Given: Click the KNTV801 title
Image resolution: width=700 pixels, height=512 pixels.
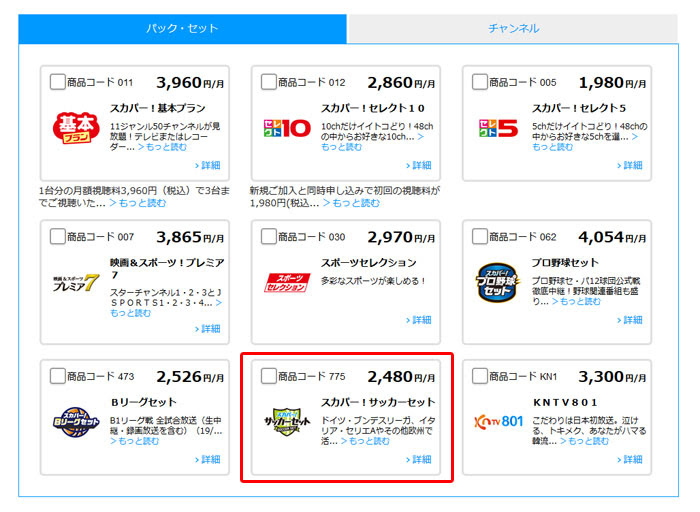Looking at the screenshot, I should 565,402.
